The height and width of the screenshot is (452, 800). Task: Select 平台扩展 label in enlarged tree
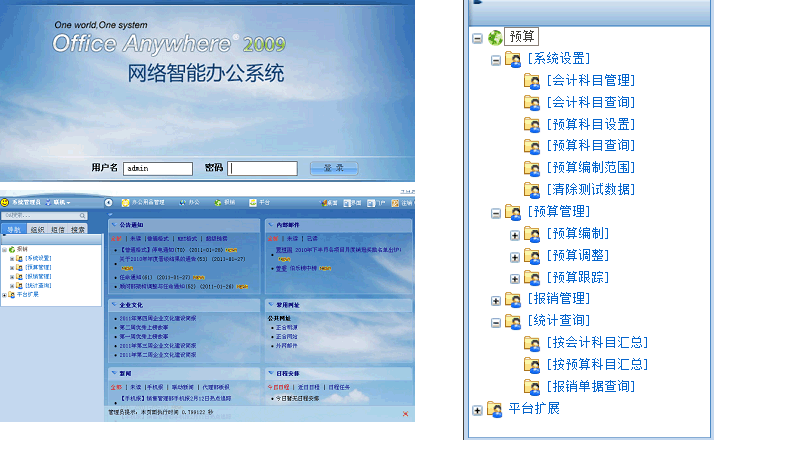click(534, 409)
